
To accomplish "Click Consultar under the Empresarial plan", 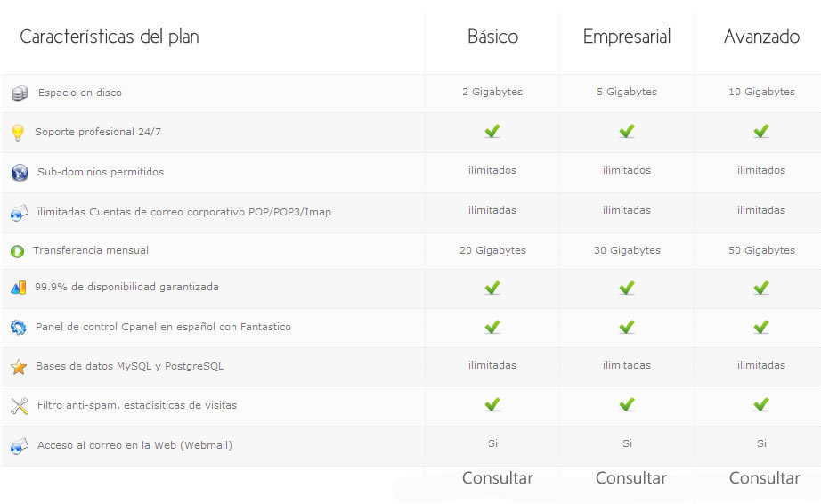I will (x=630, y=478).
